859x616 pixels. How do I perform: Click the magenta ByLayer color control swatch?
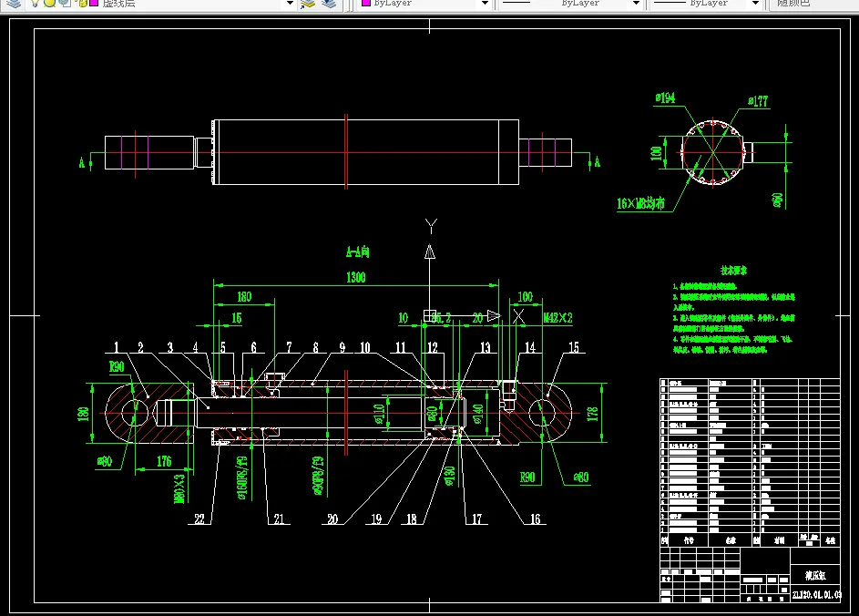coord(366,3)
